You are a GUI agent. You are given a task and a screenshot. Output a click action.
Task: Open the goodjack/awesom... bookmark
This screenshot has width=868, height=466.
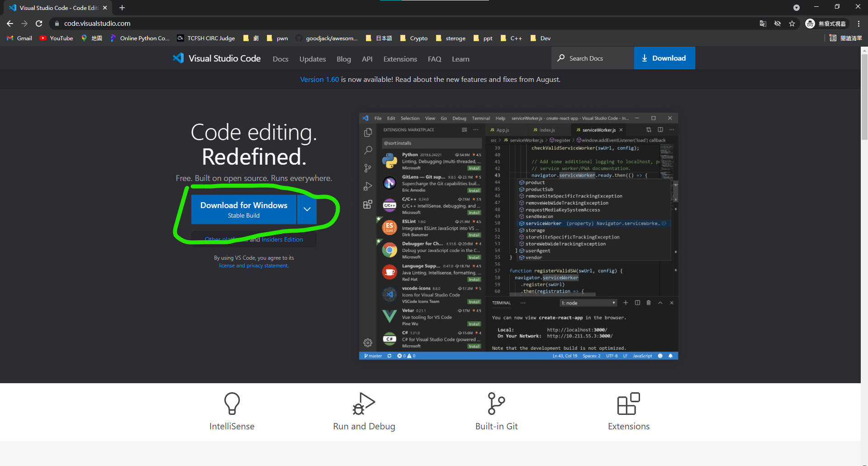(327, 38)
